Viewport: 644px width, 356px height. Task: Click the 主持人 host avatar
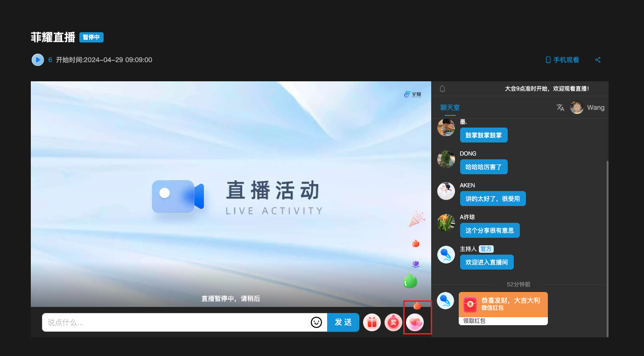(x=446, y=255)
